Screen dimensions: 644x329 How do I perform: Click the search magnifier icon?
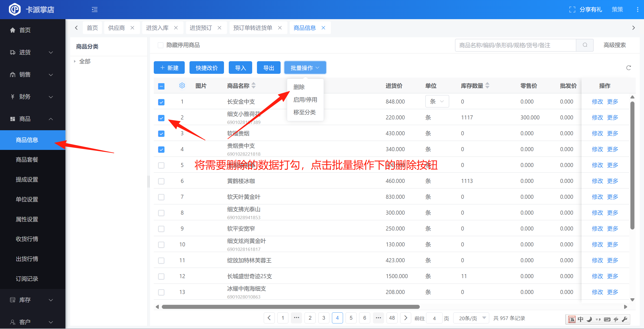tap(585, 45)
